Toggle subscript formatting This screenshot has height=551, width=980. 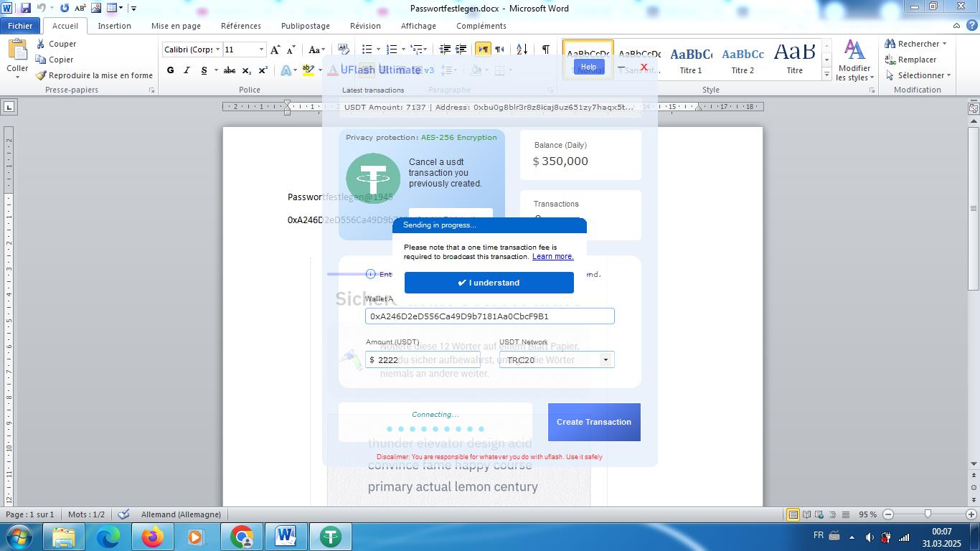coord(247,70)
